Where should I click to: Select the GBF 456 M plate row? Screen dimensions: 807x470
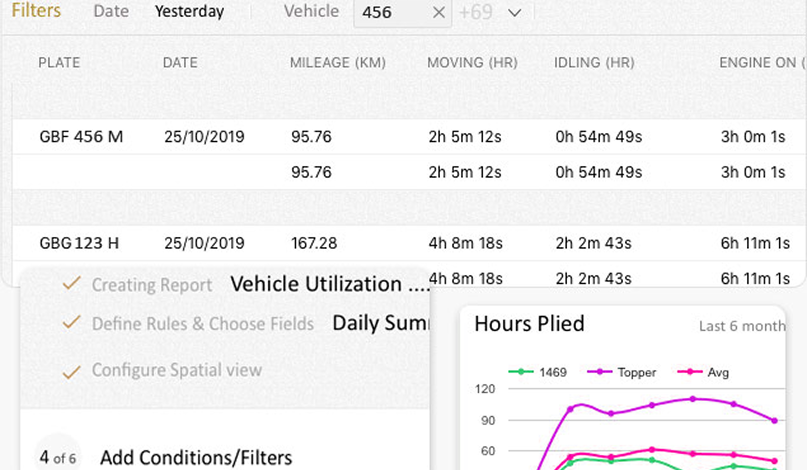[81, 137]
